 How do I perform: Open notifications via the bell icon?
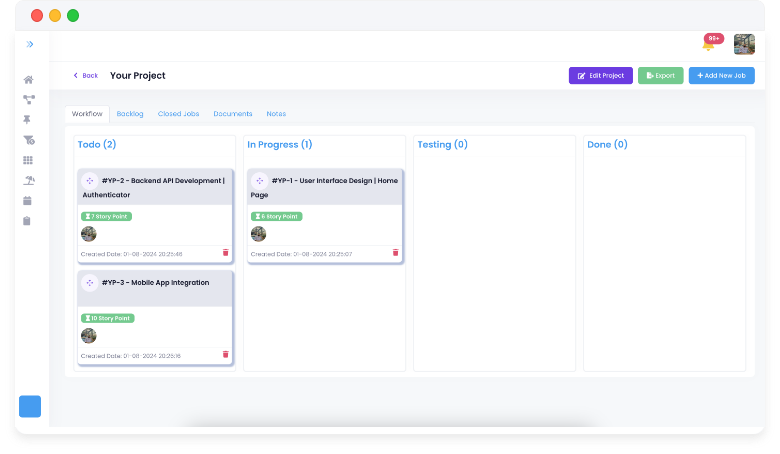[x=708, y=45]
